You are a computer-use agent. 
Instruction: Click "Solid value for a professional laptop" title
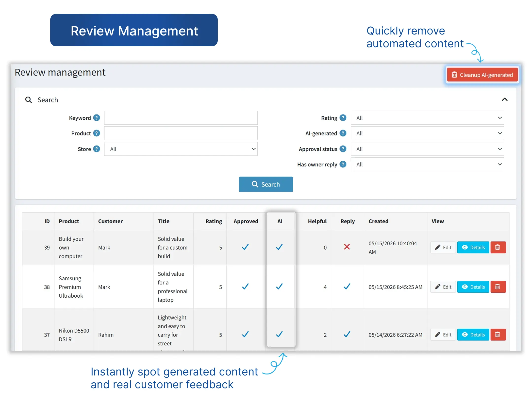[173, 287]
